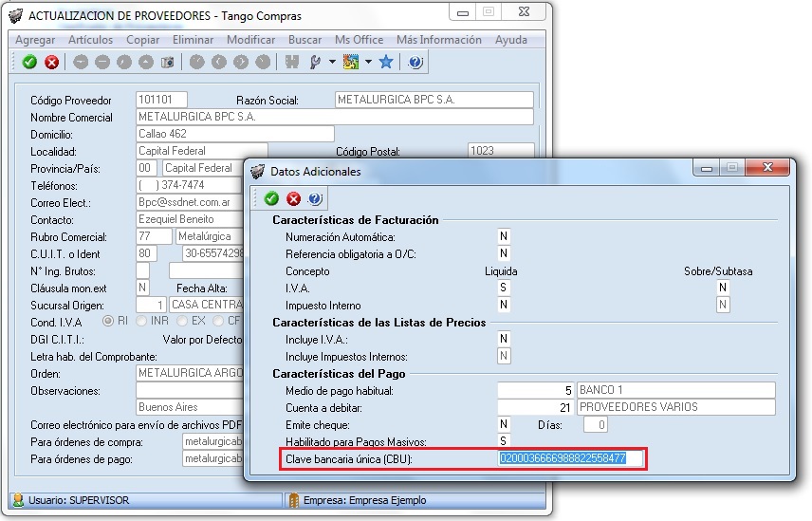This screenshot has width=812, height=521.
Task: Click the Emite cheque N field
Action: (x=504, y=424)
